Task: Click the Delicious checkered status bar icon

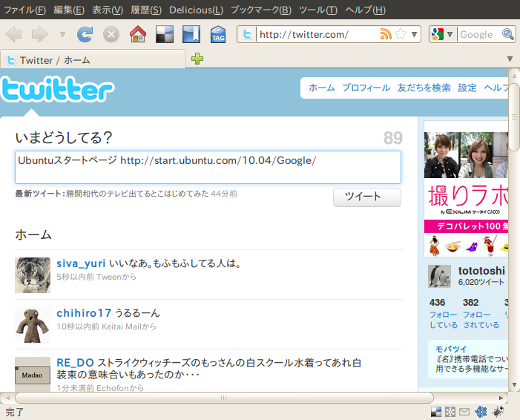Action: [x=436, y=412]
